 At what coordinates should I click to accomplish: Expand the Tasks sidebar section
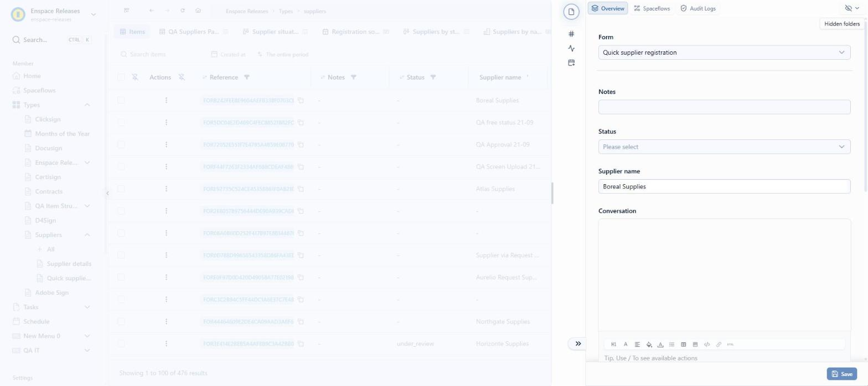[87, 307]
